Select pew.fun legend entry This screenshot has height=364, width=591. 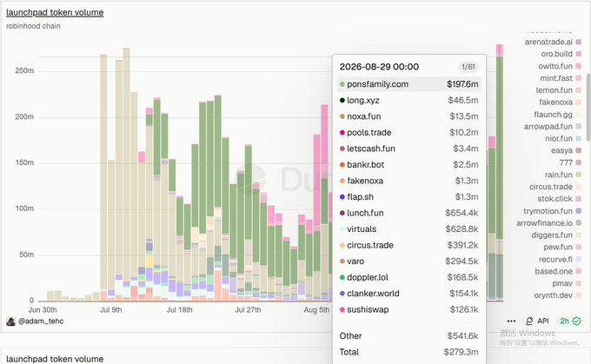click(x=562, y=247)
